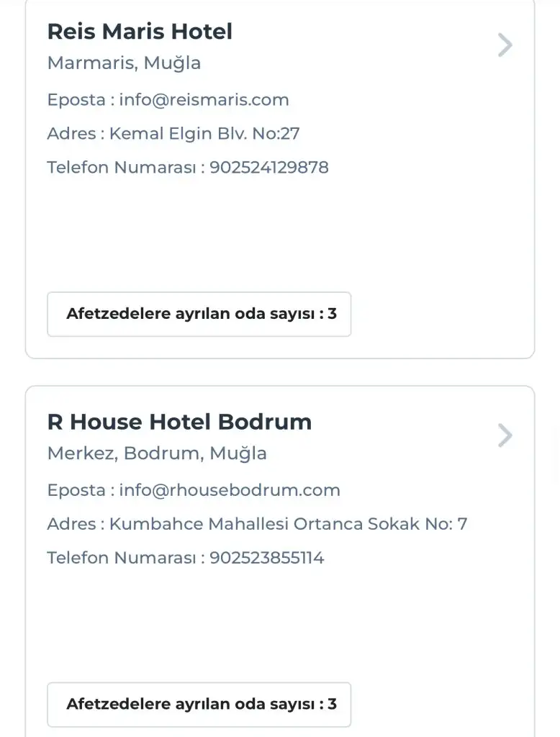Click R House Bodrum reserved rooms badge

[199, 705]
